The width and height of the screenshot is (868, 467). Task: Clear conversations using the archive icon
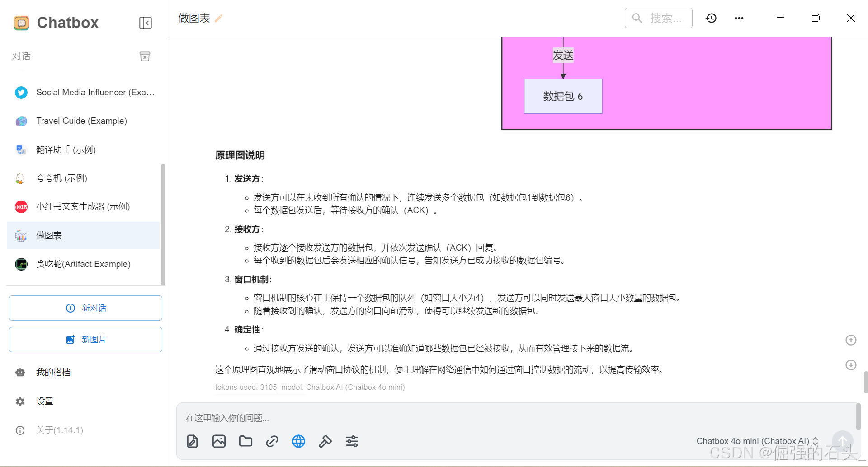point(145,56)
